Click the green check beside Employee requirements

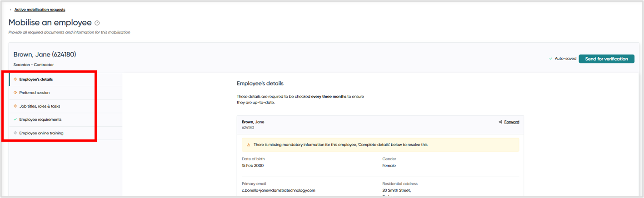click(x=15, y=119)
